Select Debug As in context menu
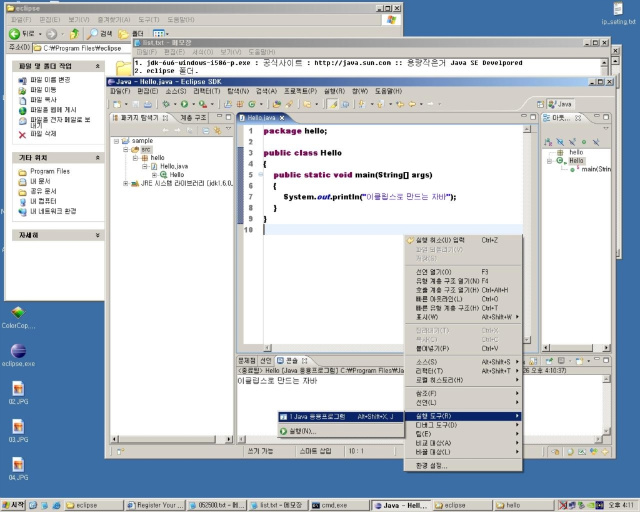Viewport: 640px width, 512px height. point(463,425)
